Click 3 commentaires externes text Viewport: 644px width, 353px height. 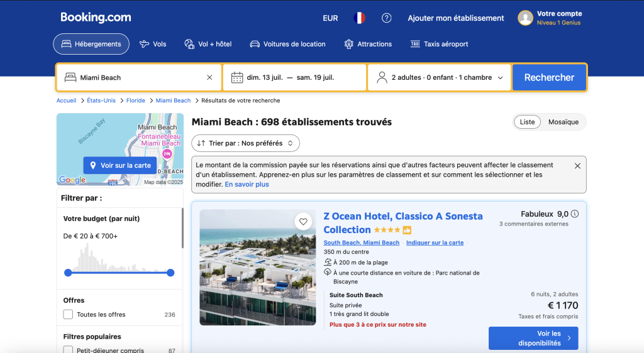(533, 224)
